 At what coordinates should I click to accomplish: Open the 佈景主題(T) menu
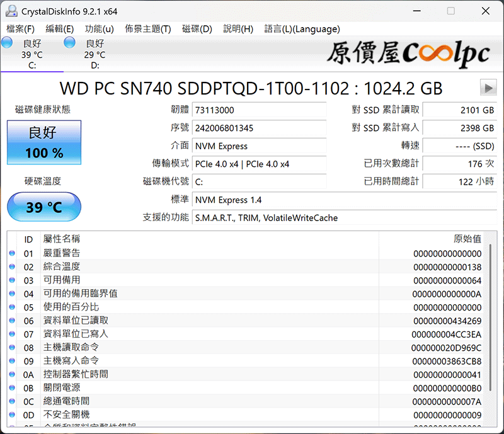point(148,29)
